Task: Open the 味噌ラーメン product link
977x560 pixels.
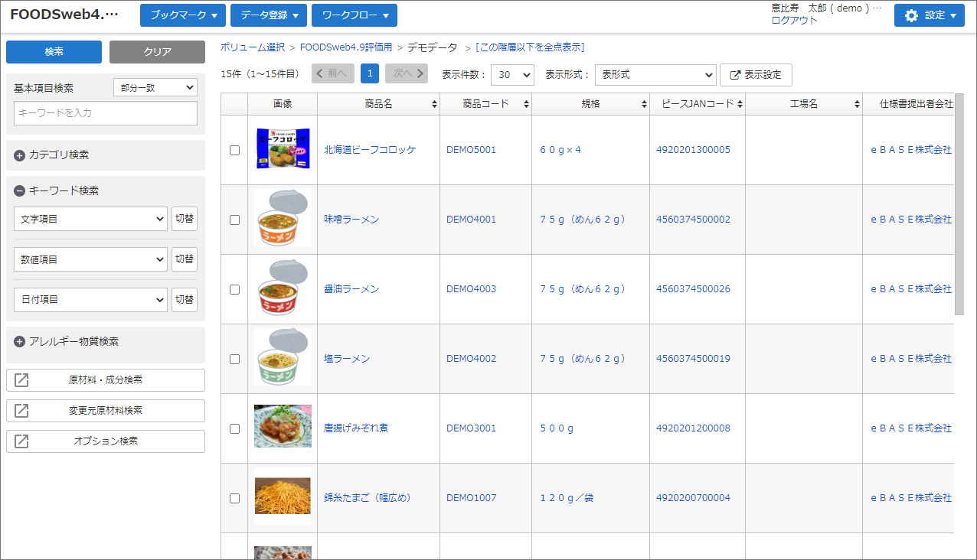Action: tap(351, 220)
